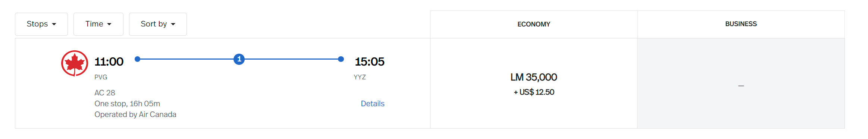Open the Stops filter dropdown
The image size is (868, 139).
click(41, 24)
